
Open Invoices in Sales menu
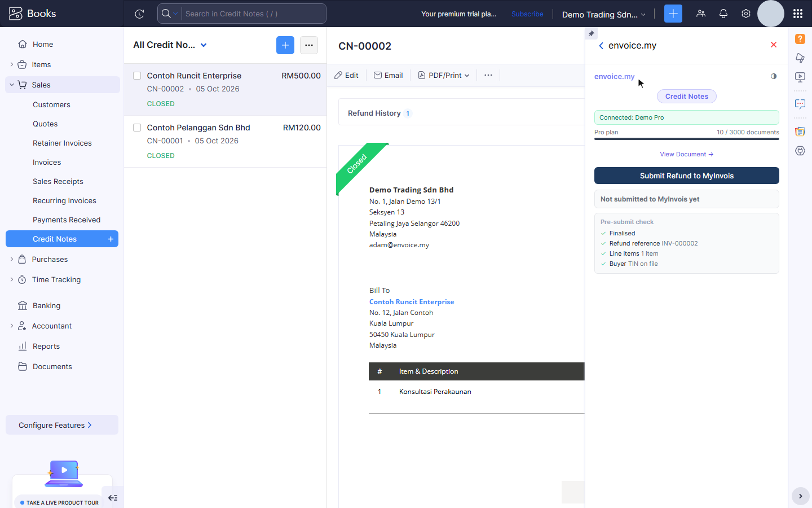click(47, 162)
